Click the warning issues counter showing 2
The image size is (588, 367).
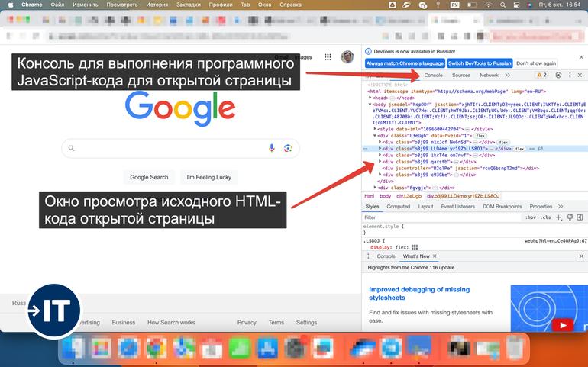click(542, 75)
